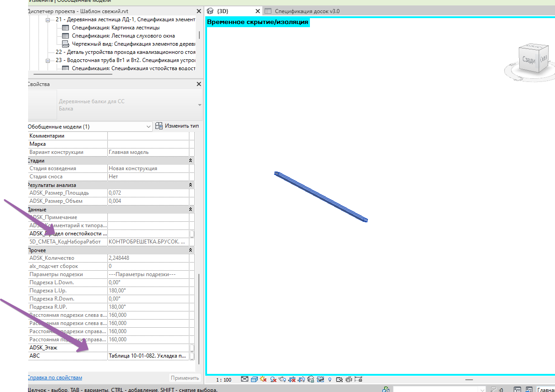Open the Detail Level view control
Screen dimensions: 555x392
245,379
